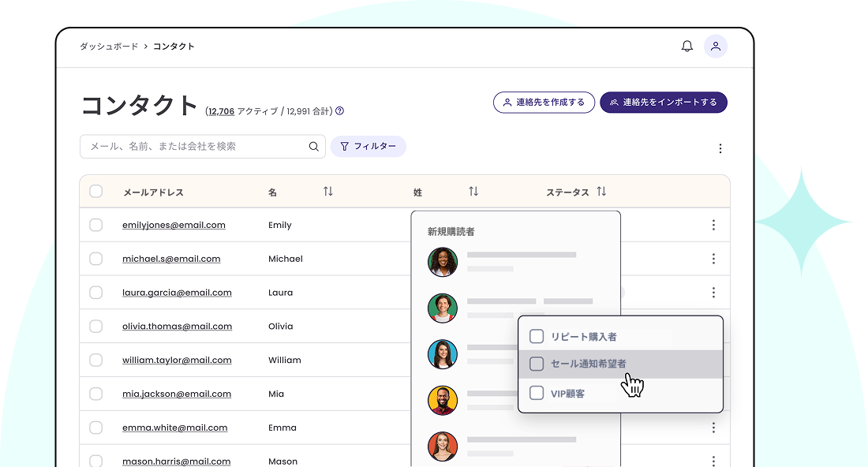Sort by the 名 column arrows
This screenshot has height=467, width=868.
pos(328,192)
